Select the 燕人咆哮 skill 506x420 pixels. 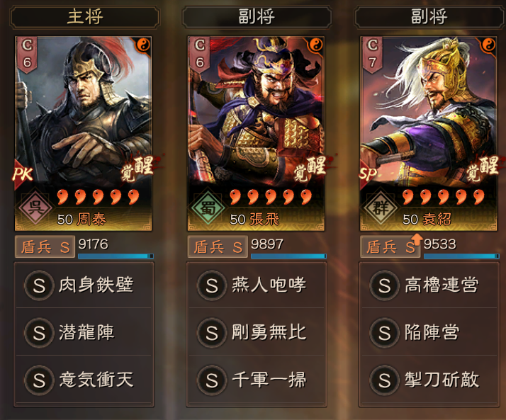click(x=257, y=285)
